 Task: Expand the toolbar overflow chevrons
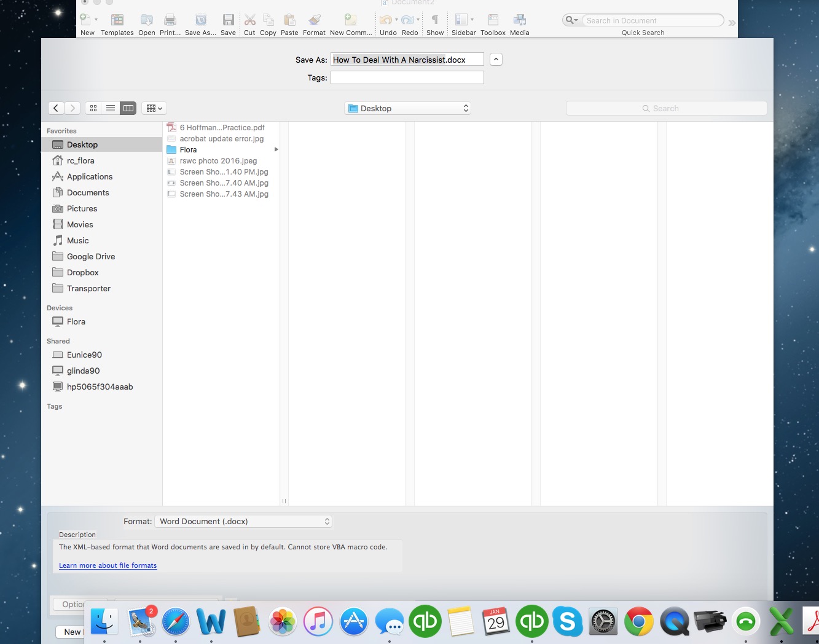(732, 23)
